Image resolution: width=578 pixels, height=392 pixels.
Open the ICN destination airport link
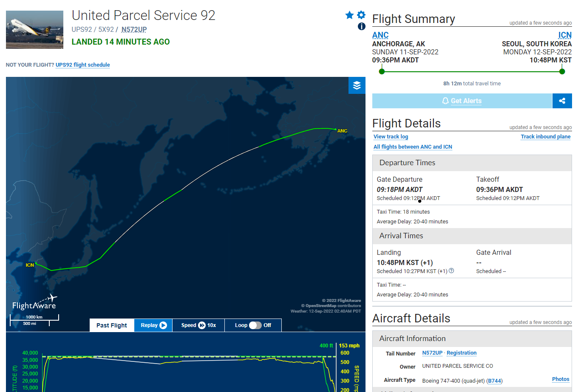pos(565,35)
